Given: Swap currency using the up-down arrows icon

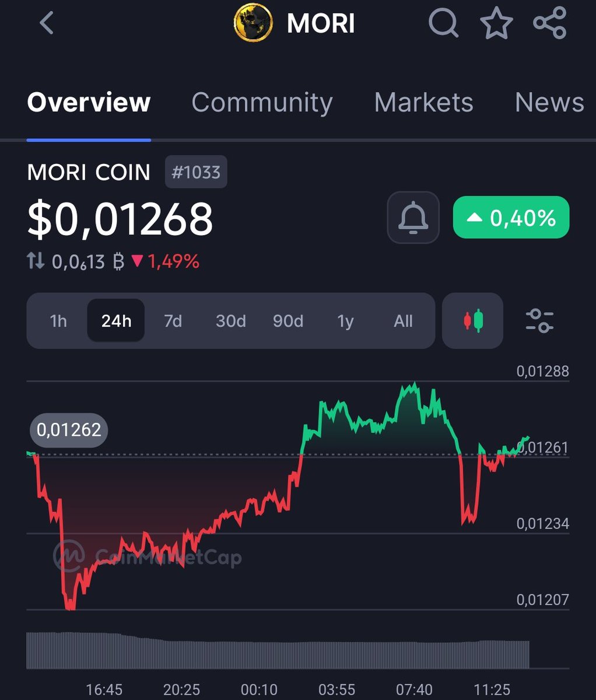Looking at the screenshot, I should pyautogui.click(x=36, y=261).
